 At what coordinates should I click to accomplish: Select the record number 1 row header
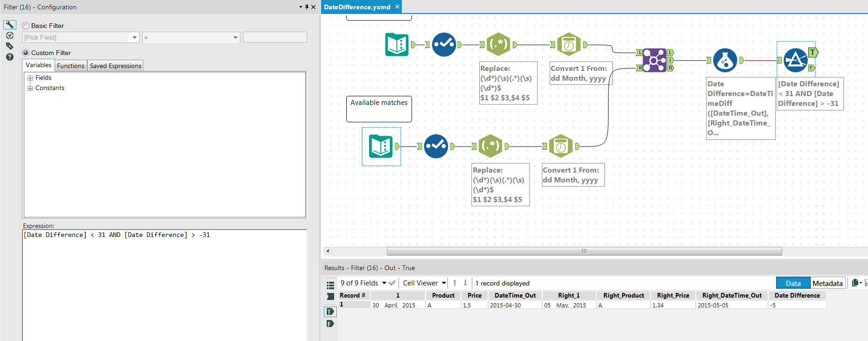354,305
